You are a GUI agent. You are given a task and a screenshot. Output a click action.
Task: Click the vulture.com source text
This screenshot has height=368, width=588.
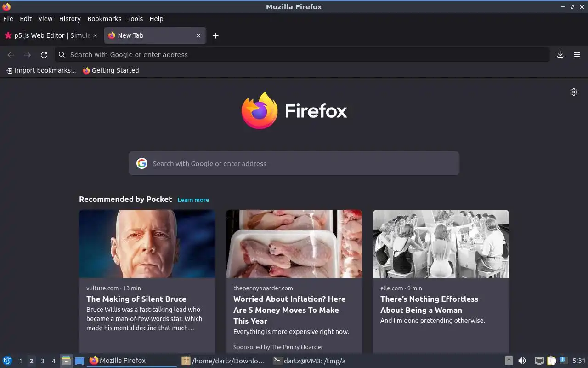pyautogui.click(x=102, y=288)
